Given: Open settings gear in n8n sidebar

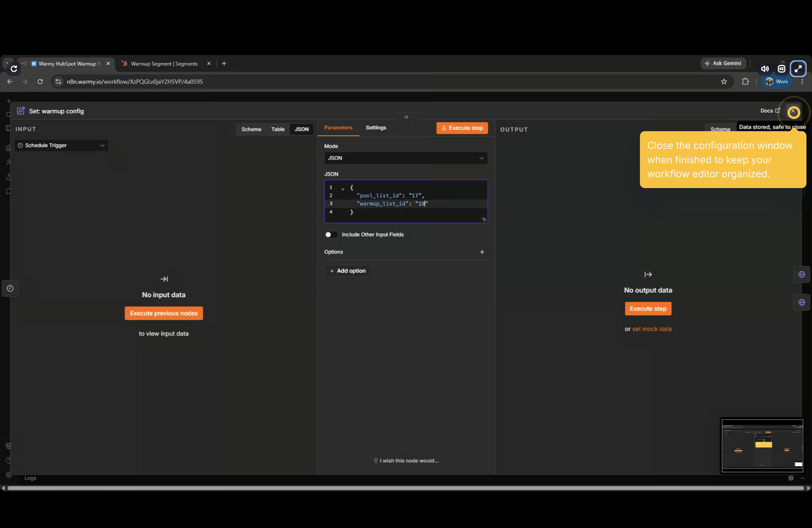Looking at the screenshot, I should click(9, 475).
